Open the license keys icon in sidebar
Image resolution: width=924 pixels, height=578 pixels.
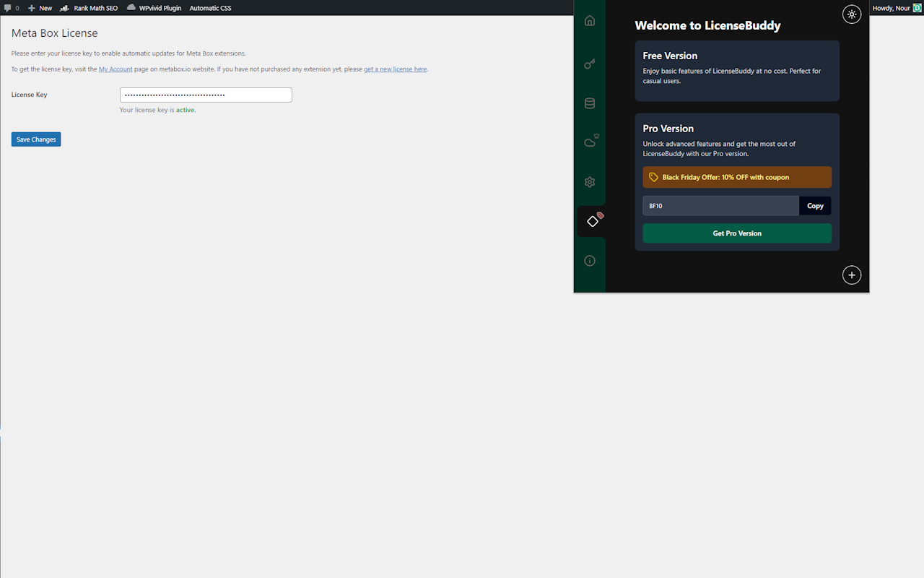pos(590,64)
